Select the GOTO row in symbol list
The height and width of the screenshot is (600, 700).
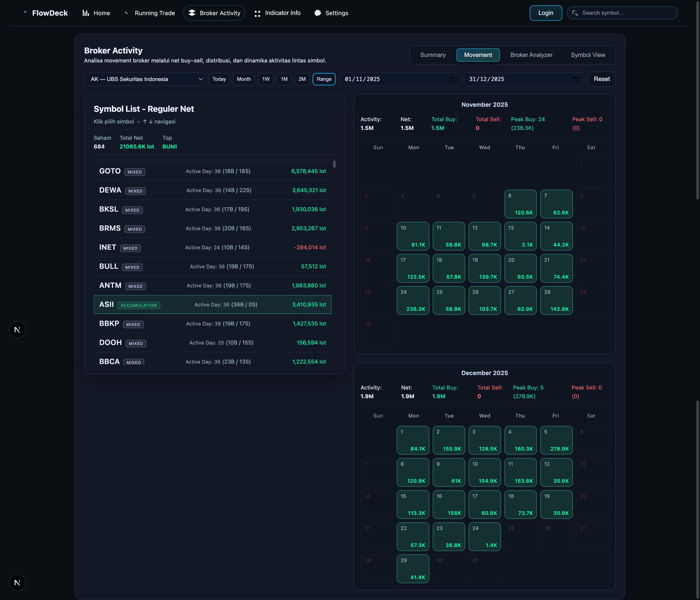tap(212, 171)
